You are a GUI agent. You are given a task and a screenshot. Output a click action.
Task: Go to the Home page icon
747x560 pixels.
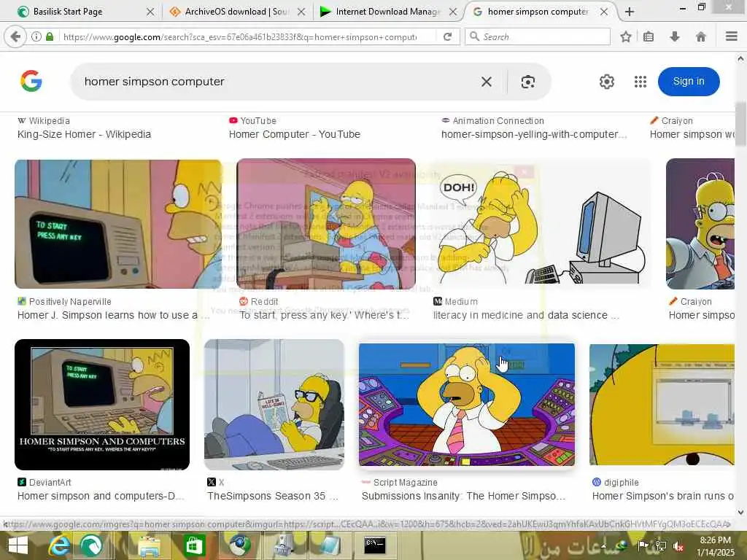[x=701, y=36]
